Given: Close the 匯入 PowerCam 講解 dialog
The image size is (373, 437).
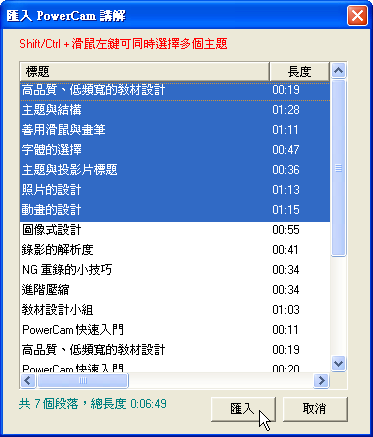Looking at the screenshot, I should point(357,16).
